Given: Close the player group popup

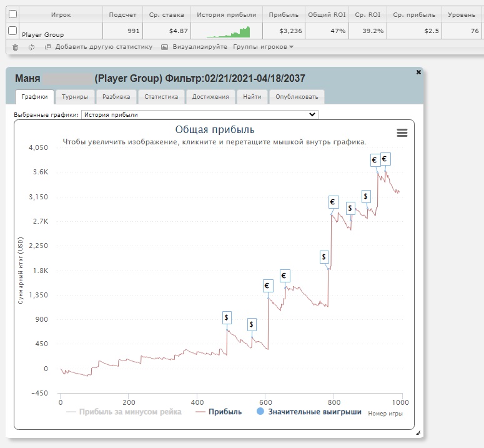Looking at the screenshot, I should (418, 72).
